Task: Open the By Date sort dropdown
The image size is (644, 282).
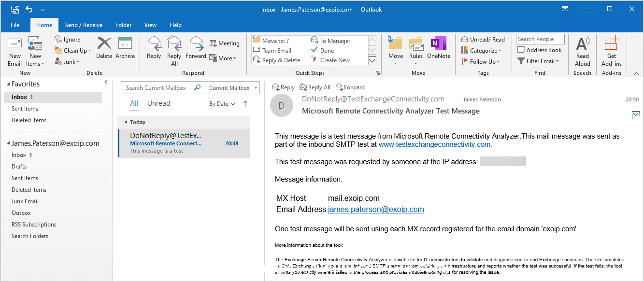Action: tap(222, 104)
